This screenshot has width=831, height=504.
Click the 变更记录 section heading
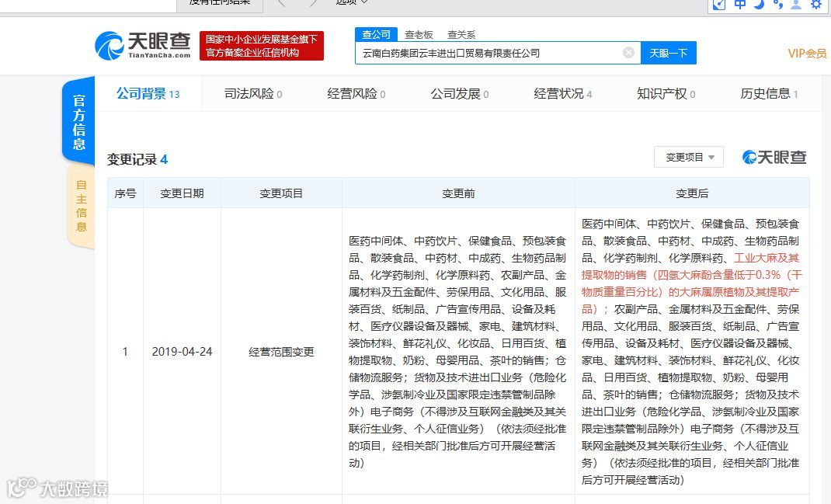[137, 159]
